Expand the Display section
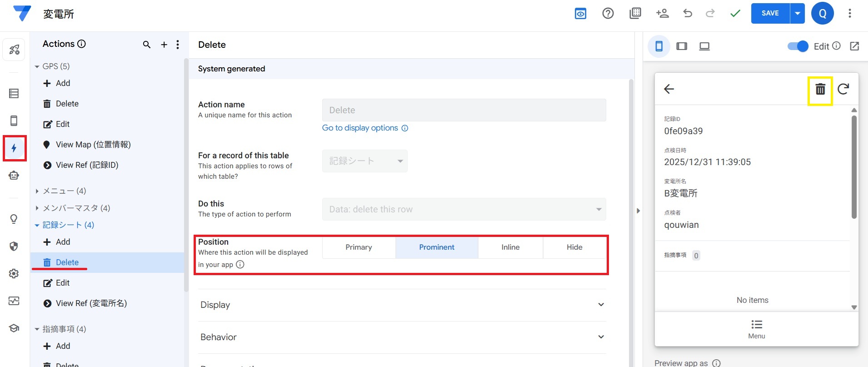 [402, 305]
